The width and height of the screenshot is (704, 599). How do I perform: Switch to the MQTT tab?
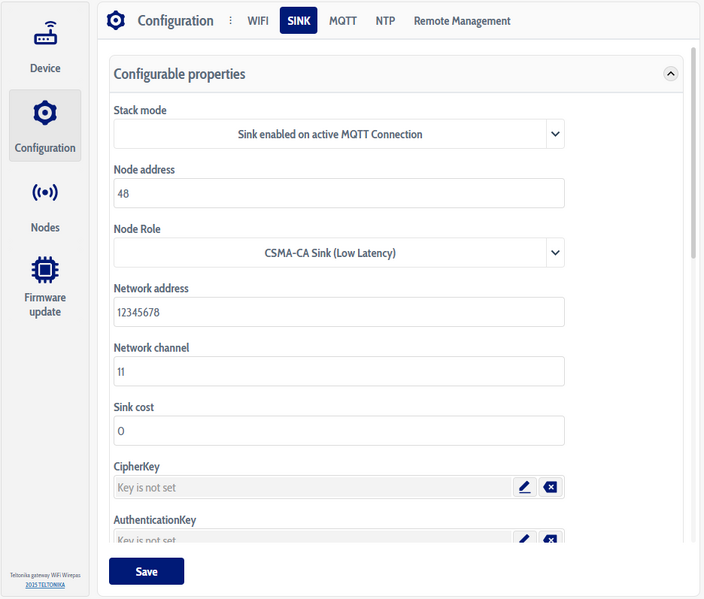(x=343, y=21)
